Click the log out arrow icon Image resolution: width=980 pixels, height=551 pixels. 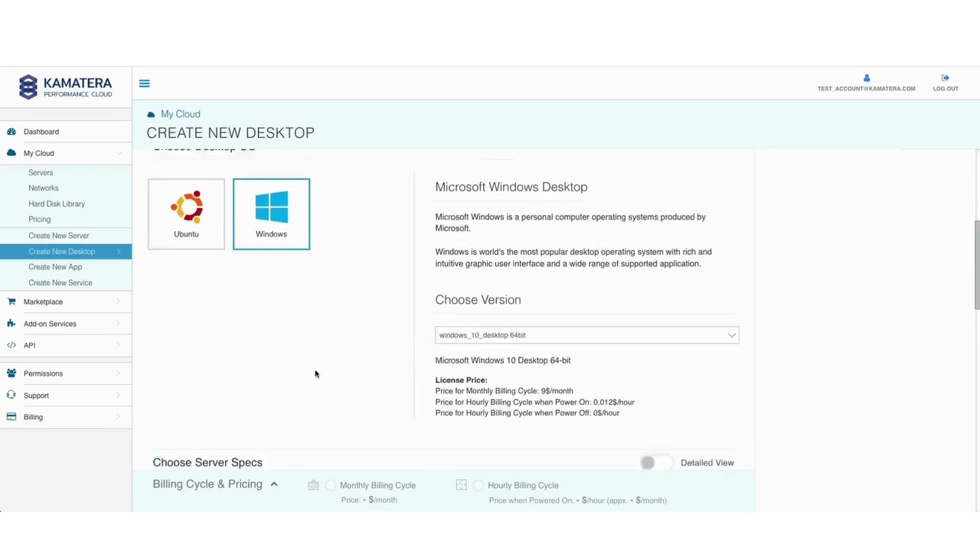click(x=946, y=78)
